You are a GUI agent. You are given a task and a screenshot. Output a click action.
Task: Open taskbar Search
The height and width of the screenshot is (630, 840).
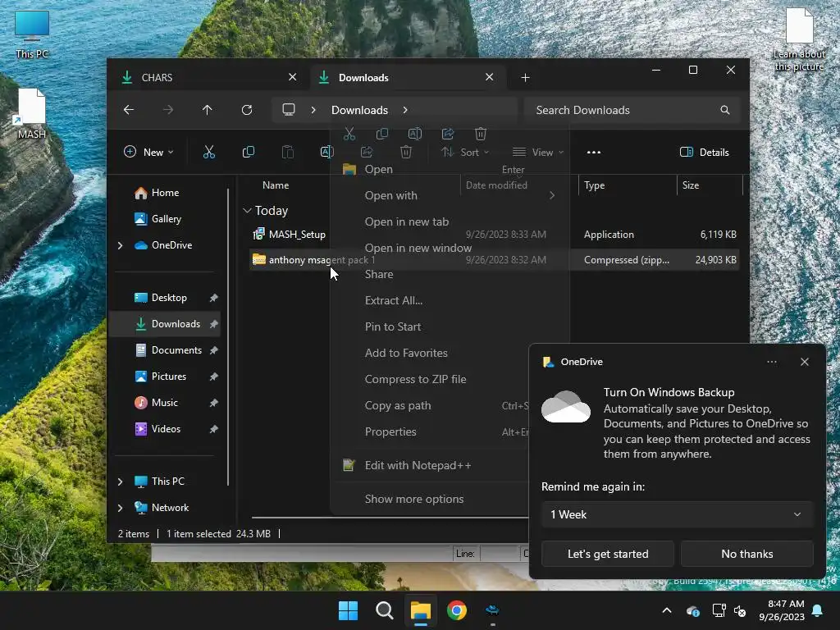pyautogui.click(x=384, y=610)
